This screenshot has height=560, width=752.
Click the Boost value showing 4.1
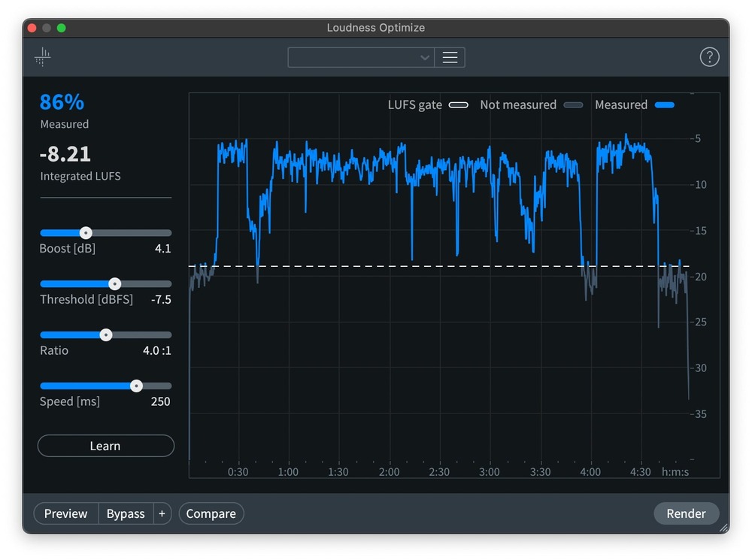163,248
